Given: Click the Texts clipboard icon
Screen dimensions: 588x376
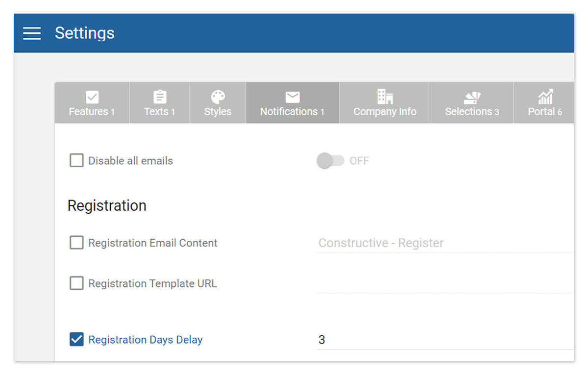Looking at the screenshot, I should pos(159,97).
